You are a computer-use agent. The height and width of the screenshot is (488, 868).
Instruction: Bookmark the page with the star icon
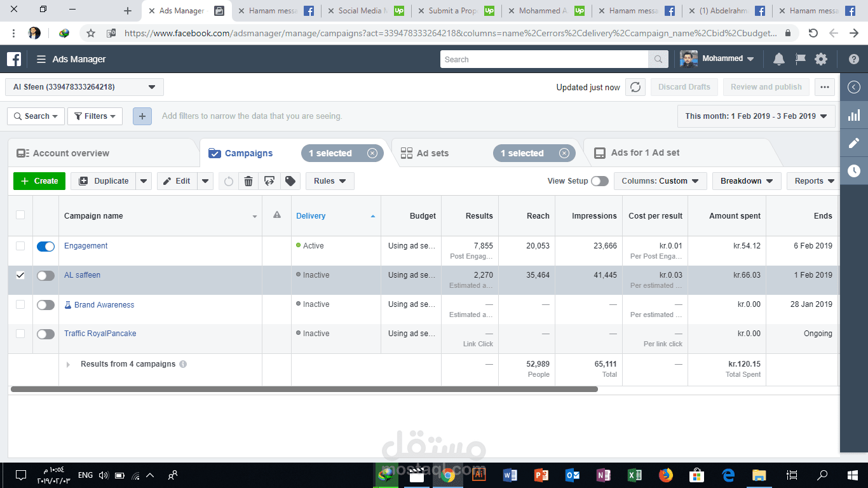tap(91, 33)
